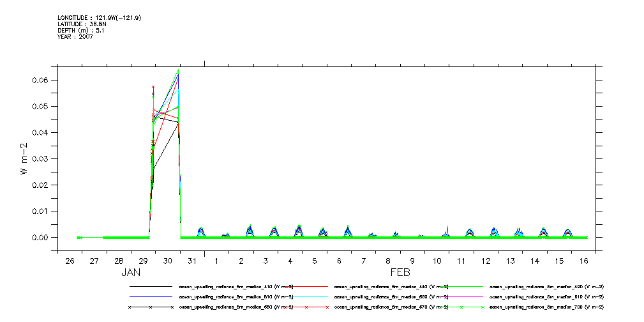Click the FEB month label
Screen dimensions: 644x322
pyautogui.click(x=400, y=273)
